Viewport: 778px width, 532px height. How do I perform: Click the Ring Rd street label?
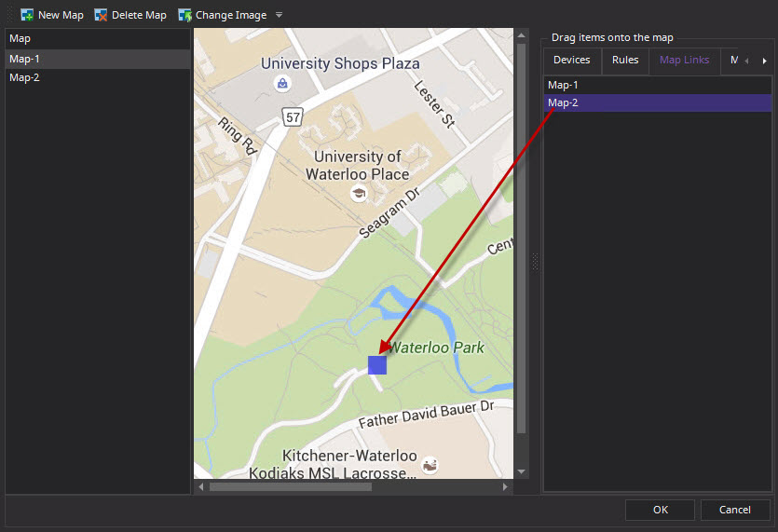239,136
